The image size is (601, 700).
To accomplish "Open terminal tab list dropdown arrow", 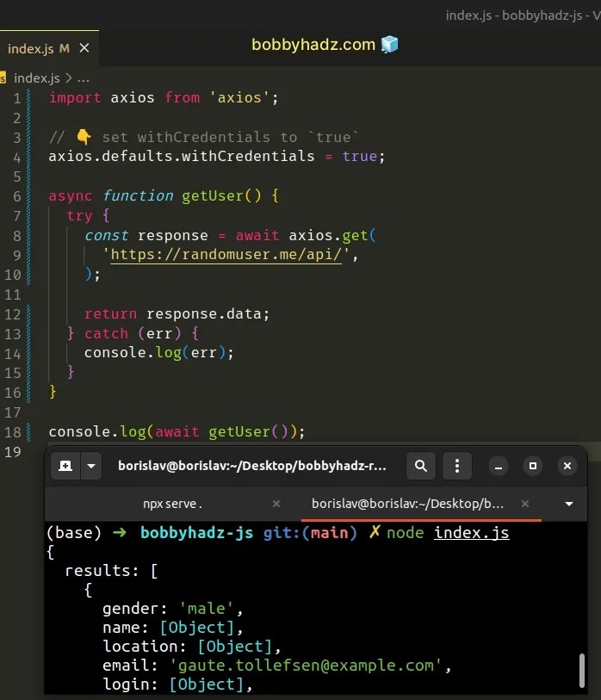I will [569, 504].
